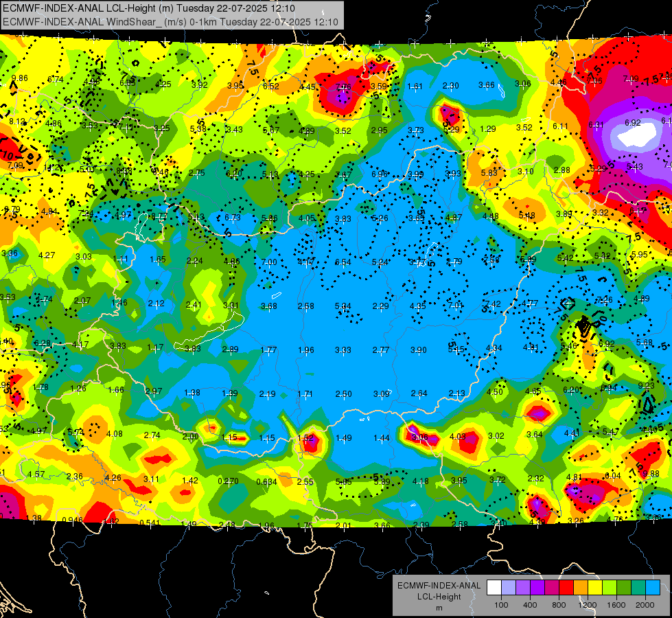
Task: Click the wind shear value 2.75
Action: 197,173
